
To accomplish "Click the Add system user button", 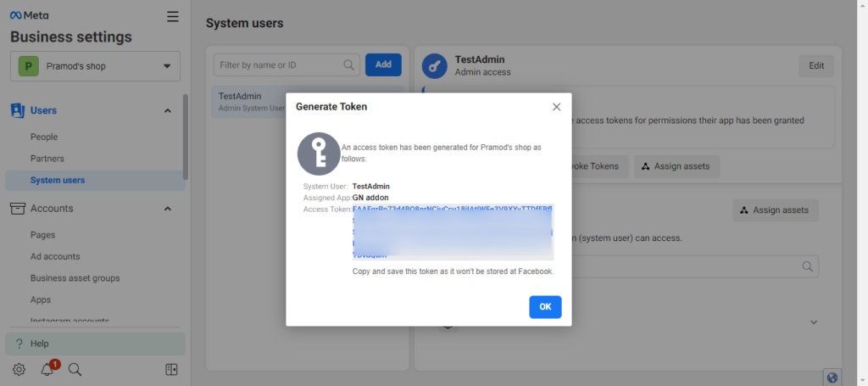I will 383,64.
